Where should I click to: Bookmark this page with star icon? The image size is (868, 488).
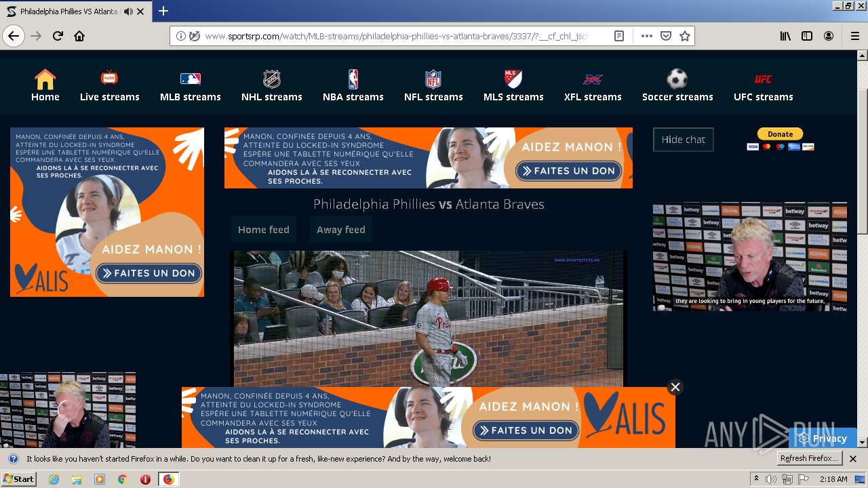pos(685,36)
